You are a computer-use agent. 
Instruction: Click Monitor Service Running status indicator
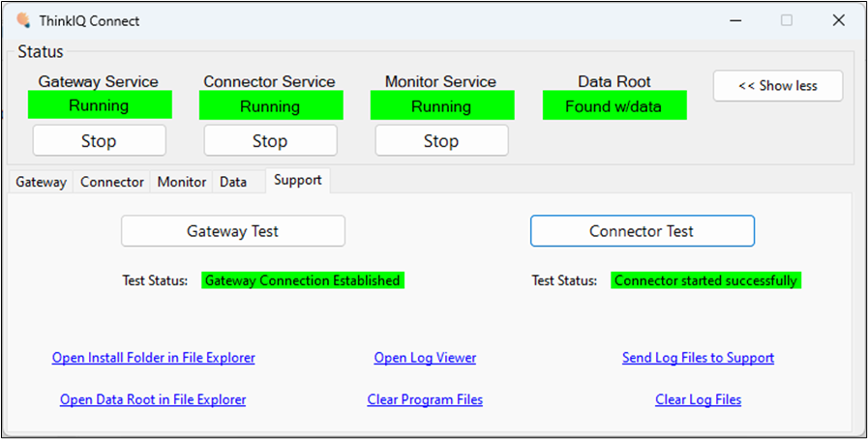pyautogui.click(x=442, y=105)
